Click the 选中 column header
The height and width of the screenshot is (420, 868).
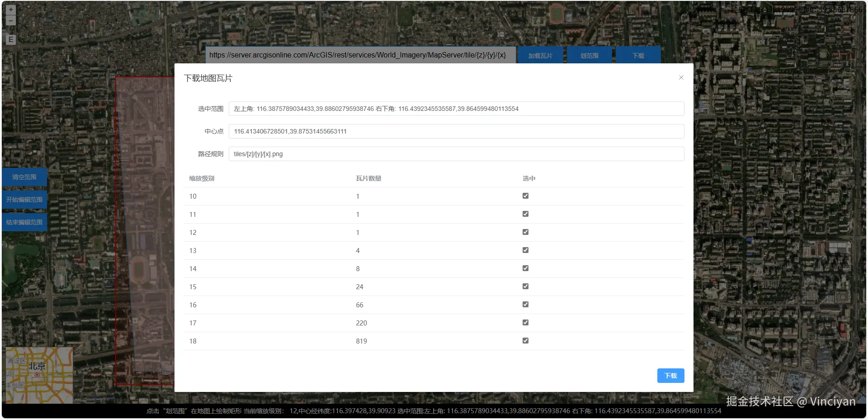pos(529,178)
